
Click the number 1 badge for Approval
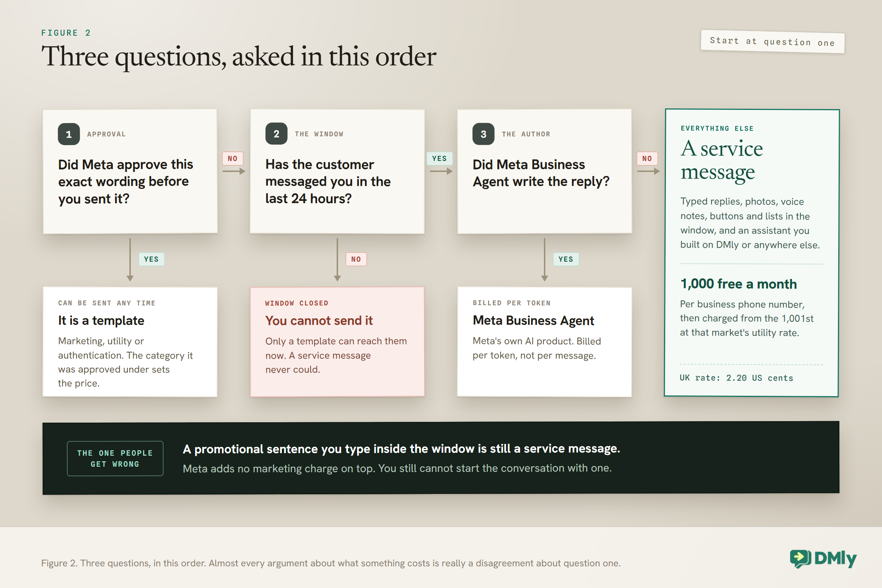coord(69,134)
